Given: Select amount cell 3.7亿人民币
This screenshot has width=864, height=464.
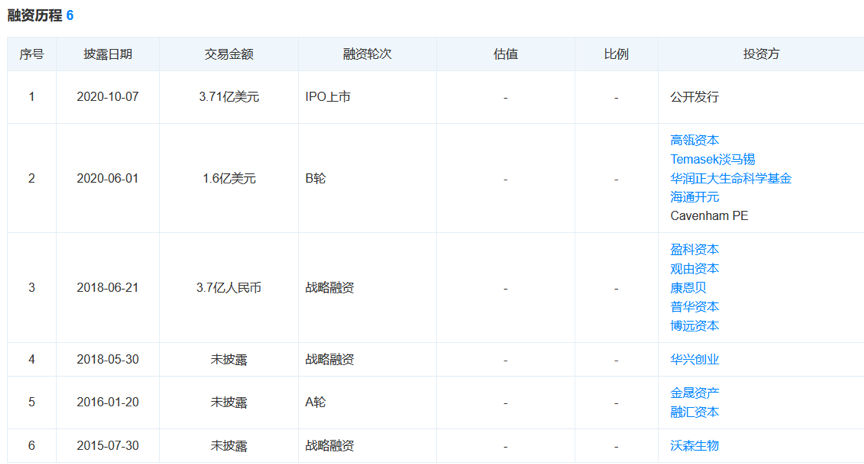Looking at the screenshot, I should (229, 288).
